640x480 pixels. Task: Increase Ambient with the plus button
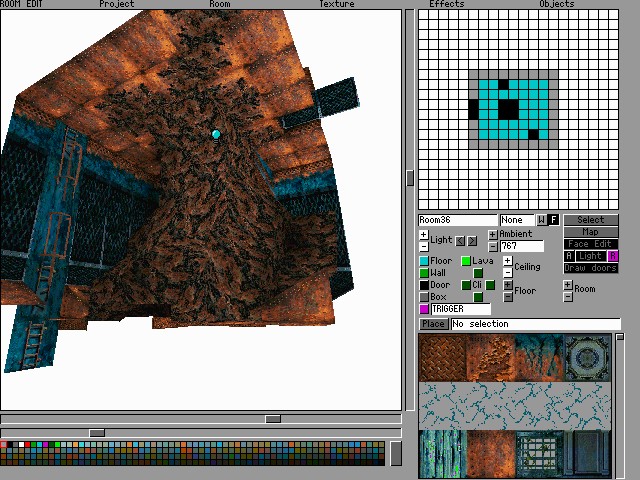point(493,234)
